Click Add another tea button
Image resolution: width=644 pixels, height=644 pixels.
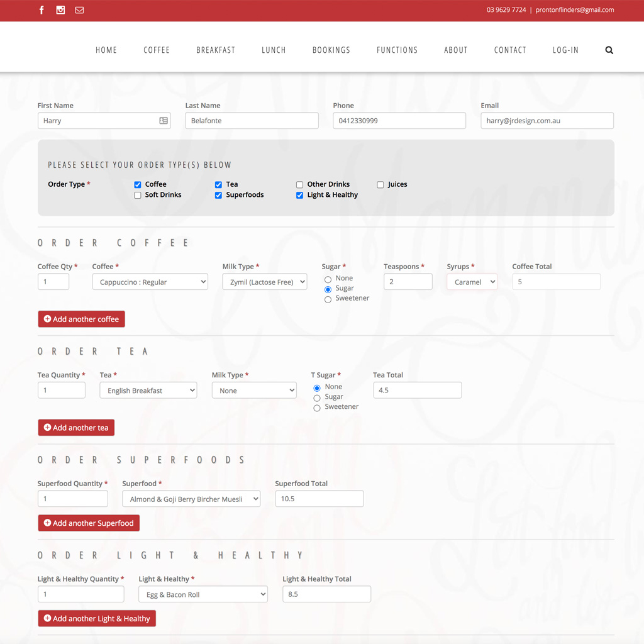[x=76, y=428]
